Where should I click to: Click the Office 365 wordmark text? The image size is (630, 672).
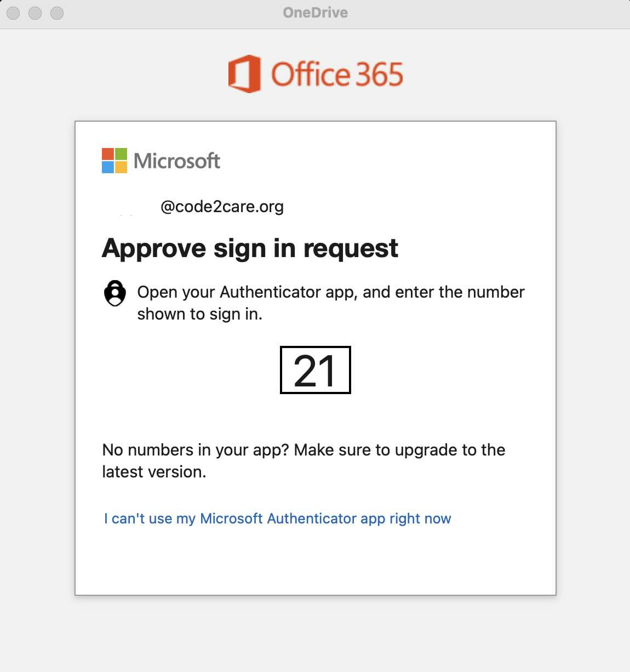pos(337,74)
